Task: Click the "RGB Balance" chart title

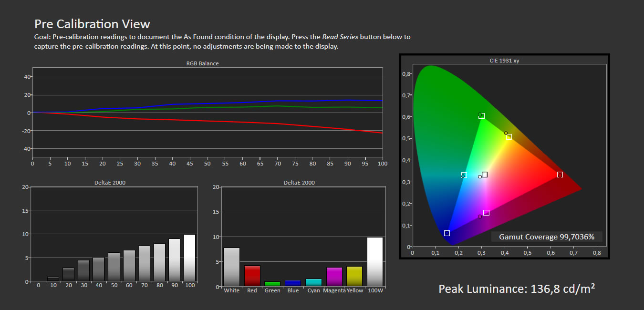Action: pyautogui.click(x=203, y=63)
